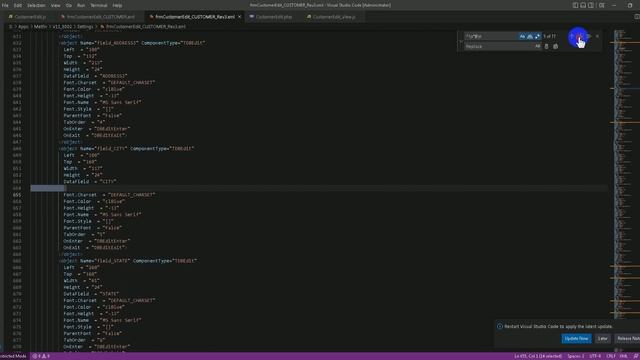This screenshot has width=640, height=360.
Task: Open the View menu
Action: pos(56,5)
